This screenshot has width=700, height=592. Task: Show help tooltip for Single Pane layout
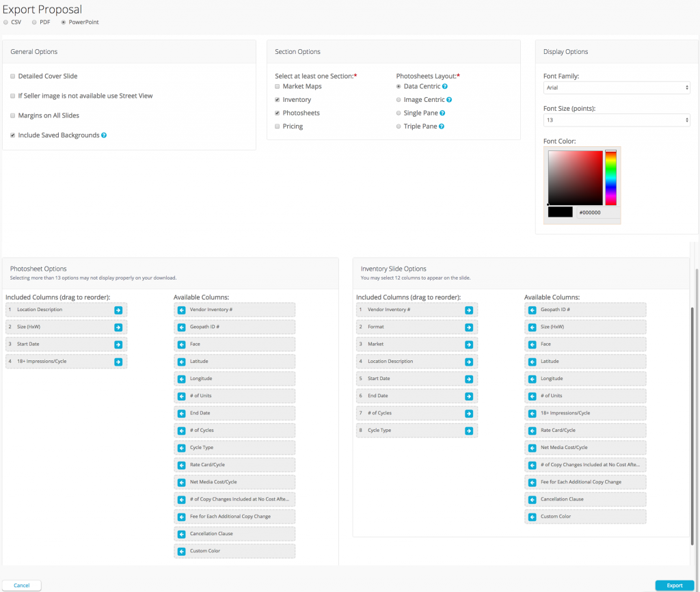point(442,113)
